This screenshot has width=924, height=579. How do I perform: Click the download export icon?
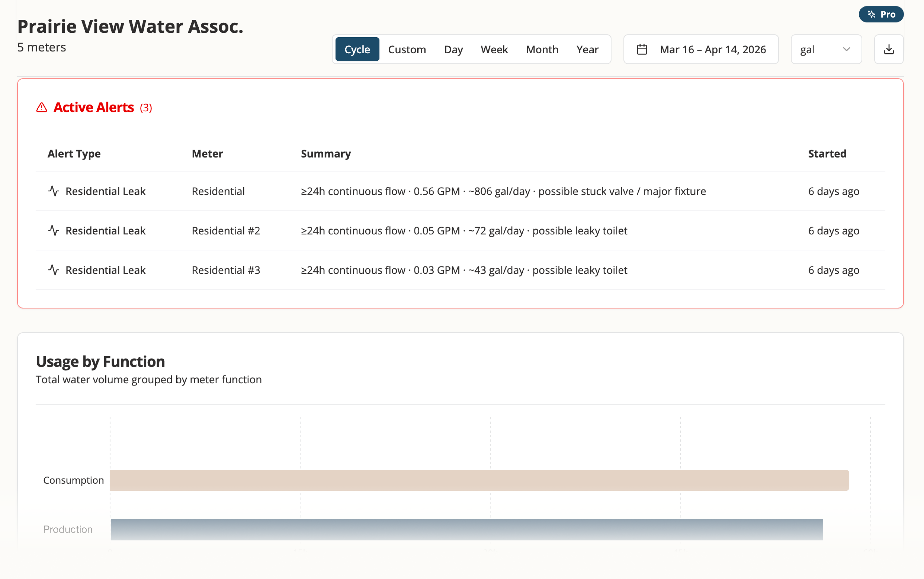click(888, 49)
